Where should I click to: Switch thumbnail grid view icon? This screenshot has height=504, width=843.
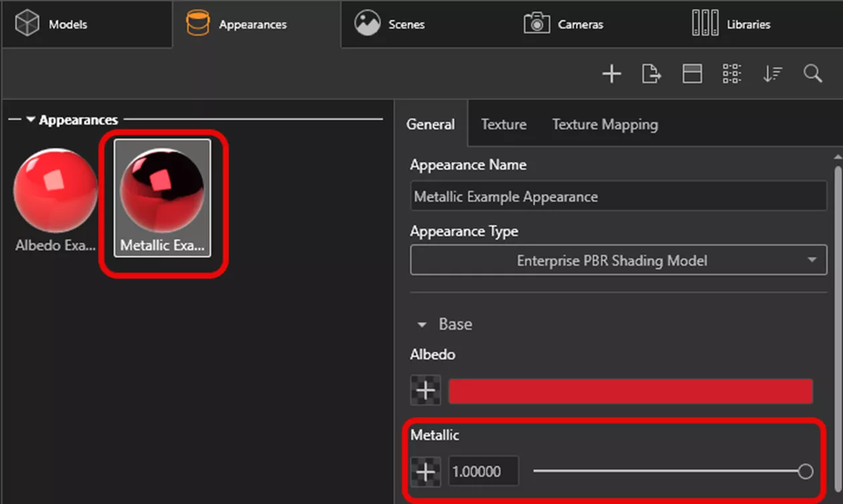(732, 74)
